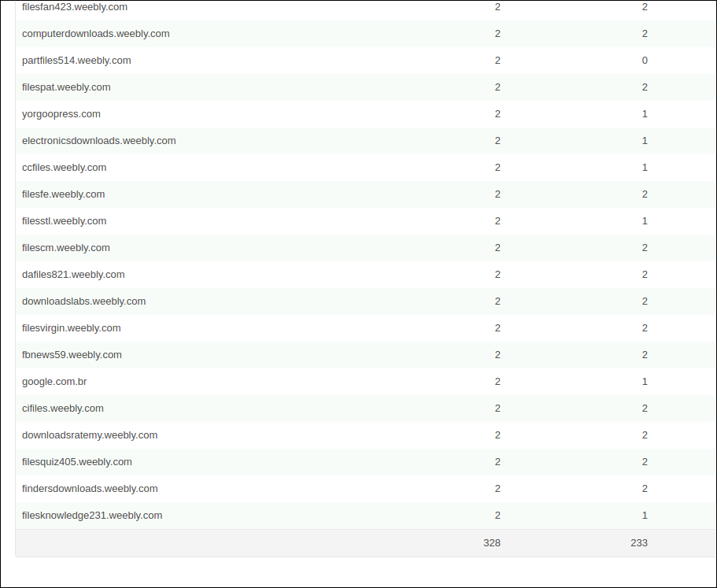
Task: Click the 1 value in google.com.br row
Action: coord(645,382)
